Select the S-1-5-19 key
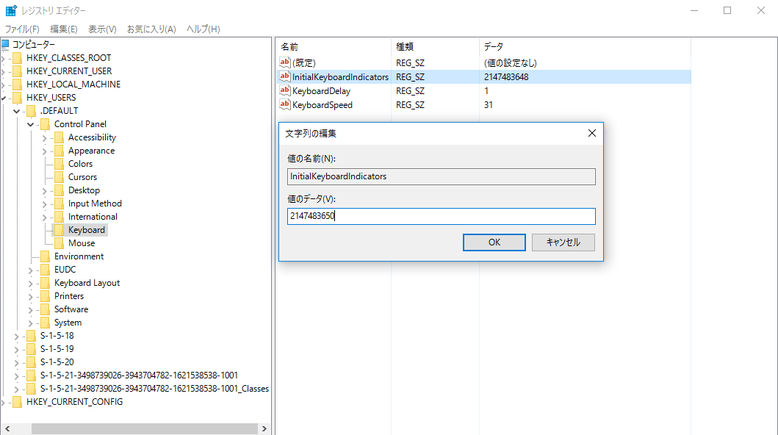This screenshot has width=778, height=435. click(57, 349)
